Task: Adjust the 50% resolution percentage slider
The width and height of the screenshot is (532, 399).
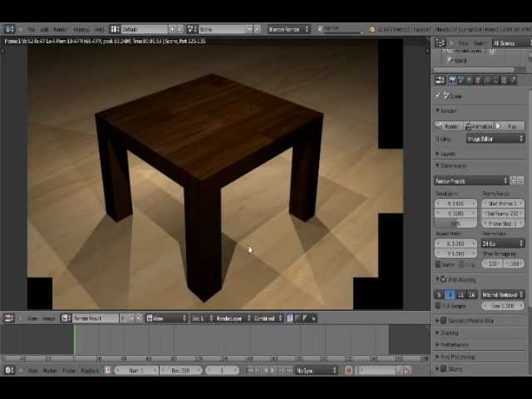Action: coord(456,224)
